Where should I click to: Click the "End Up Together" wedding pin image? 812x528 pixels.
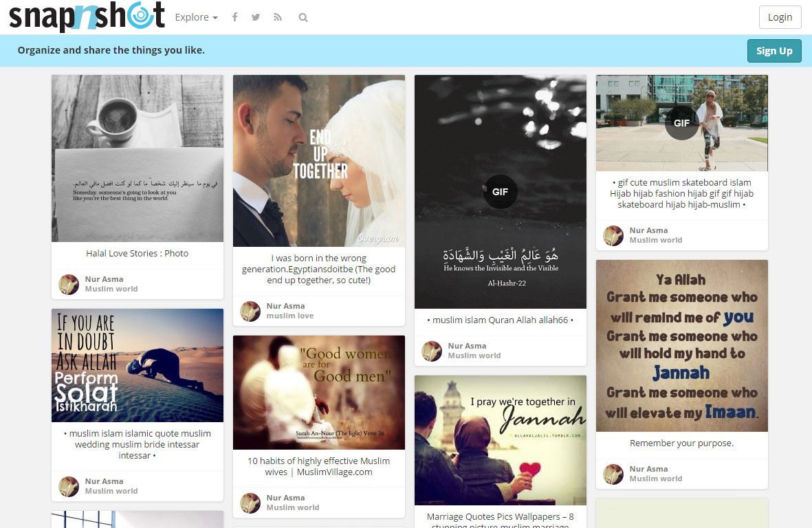click(318, 160)
